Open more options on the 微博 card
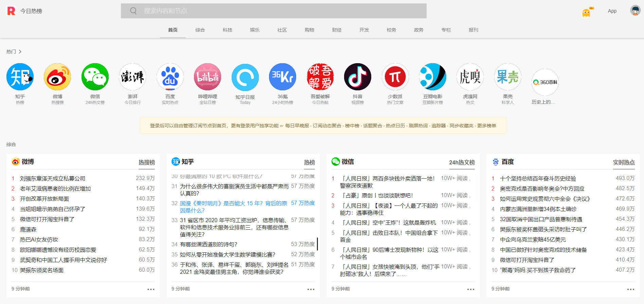The height and width of the screenshot is (304, 644). tap(151, 289)
